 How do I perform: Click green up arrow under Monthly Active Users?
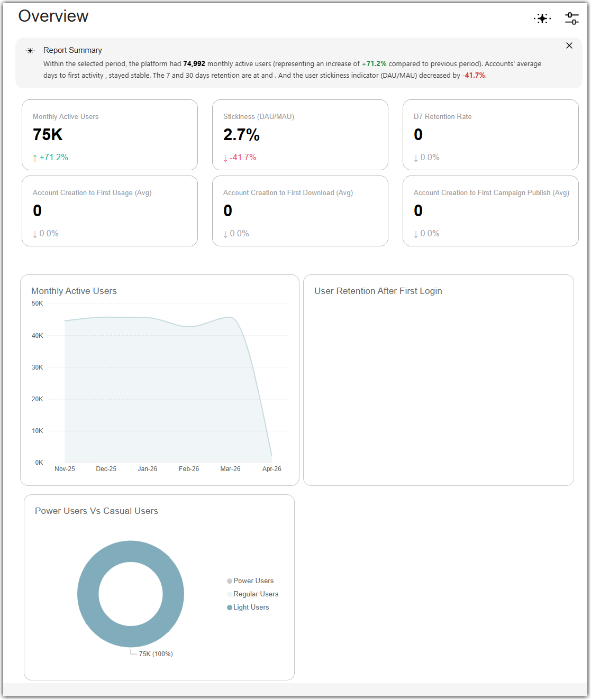[35, 158]
